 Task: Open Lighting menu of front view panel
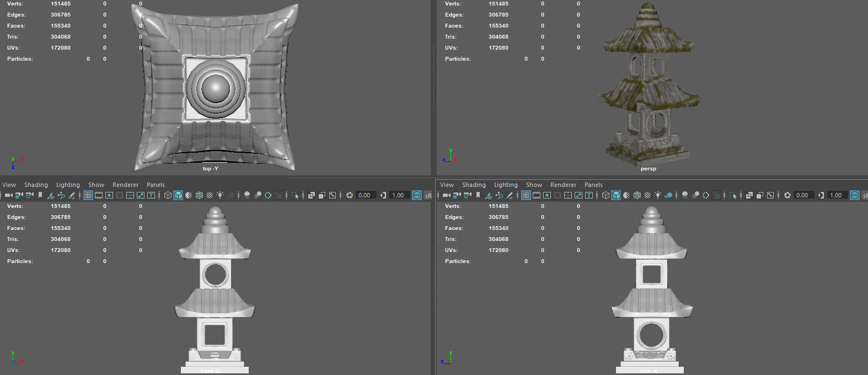click(x=68, y=185)
